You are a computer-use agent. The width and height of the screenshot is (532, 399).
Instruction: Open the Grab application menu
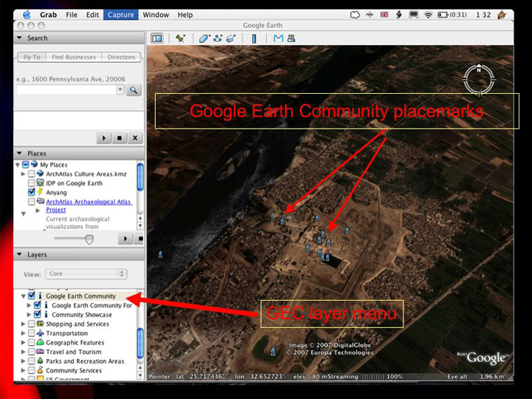tap(48, 15)
